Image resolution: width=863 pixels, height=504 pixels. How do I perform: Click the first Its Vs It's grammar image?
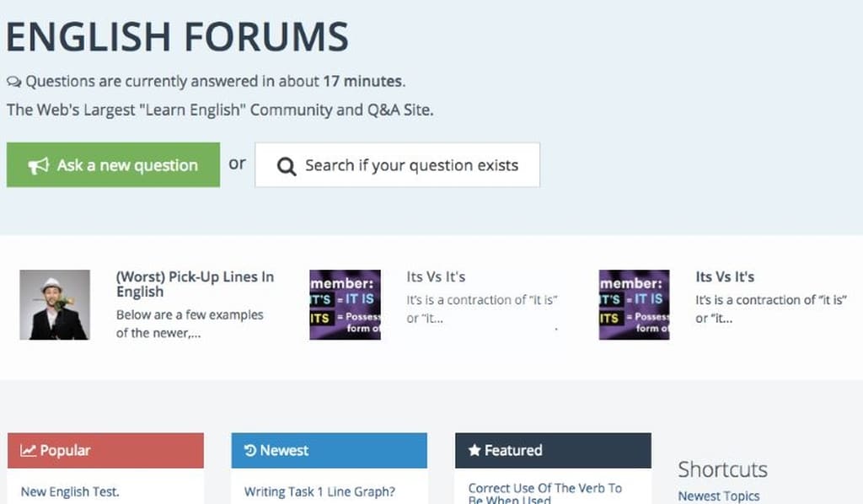345,303
